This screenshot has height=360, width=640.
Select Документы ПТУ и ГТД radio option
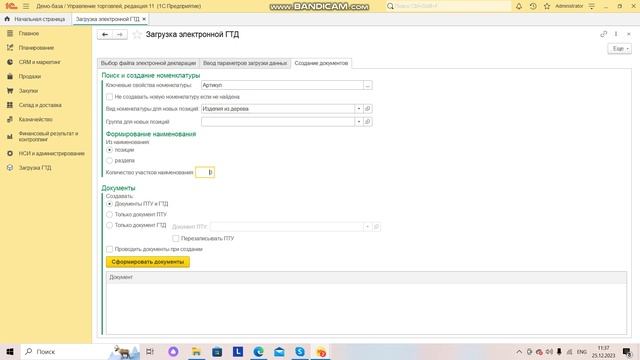click(x=109, y=204)
